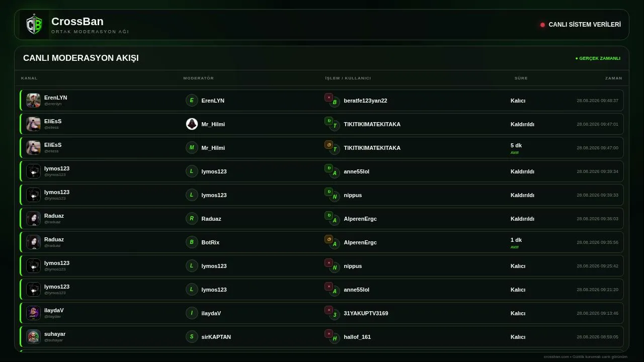Click the red ban icon next to beratfe123yan22
The height and width of the screenshot is (362, 644).
(329, 98)
